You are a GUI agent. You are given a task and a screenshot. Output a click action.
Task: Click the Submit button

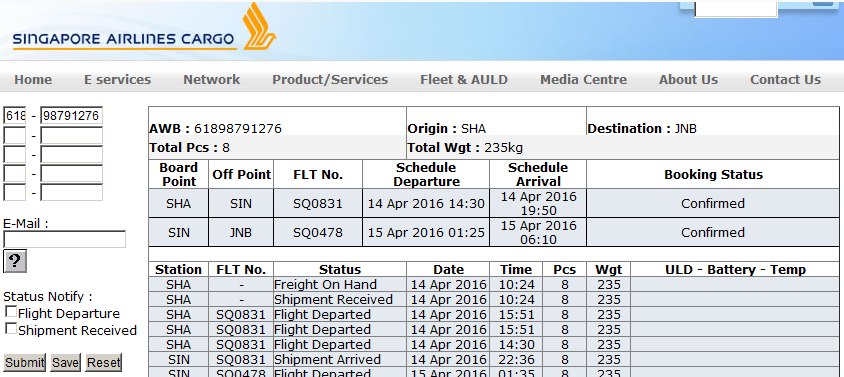25,362
